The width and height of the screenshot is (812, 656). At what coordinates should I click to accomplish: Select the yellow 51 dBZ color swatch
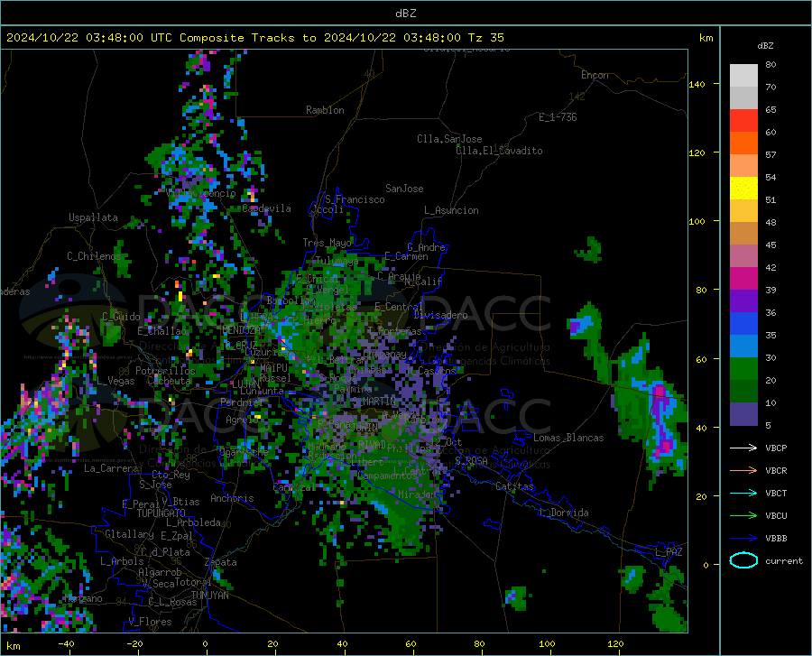(743, 189)
